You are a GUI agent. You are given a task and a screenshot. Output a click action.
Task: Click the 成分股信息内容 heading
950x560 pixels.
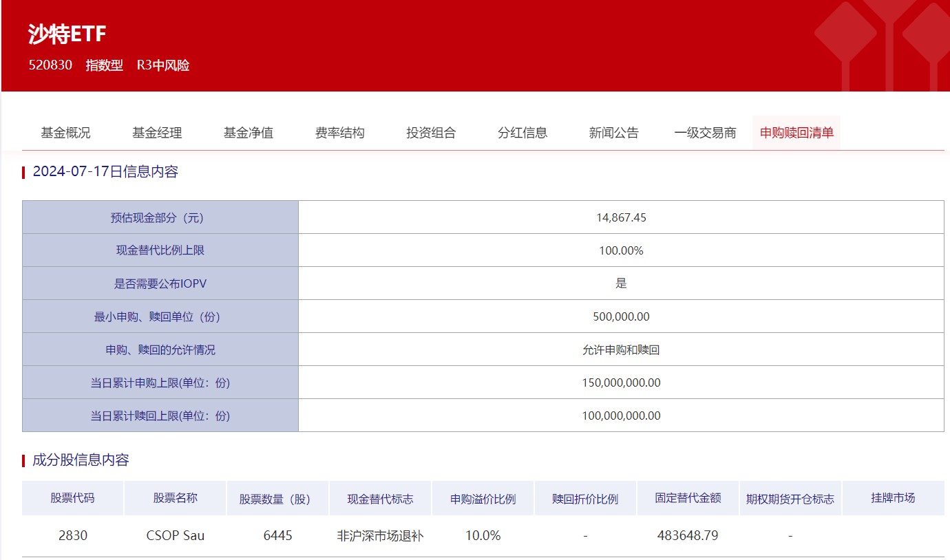point(81,460)
